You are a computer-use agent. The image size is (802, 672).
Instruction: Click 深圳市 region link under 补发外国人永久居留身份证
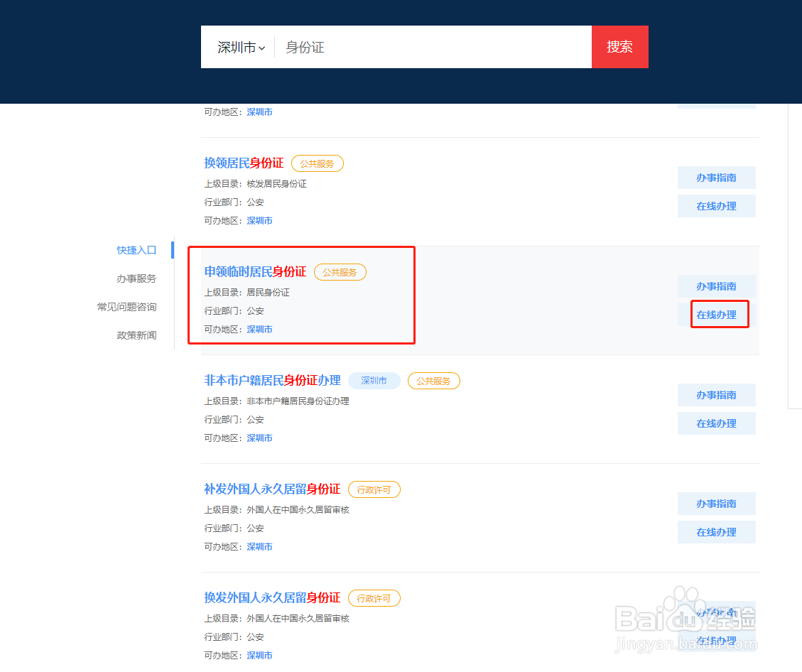[x=260, y=547]
